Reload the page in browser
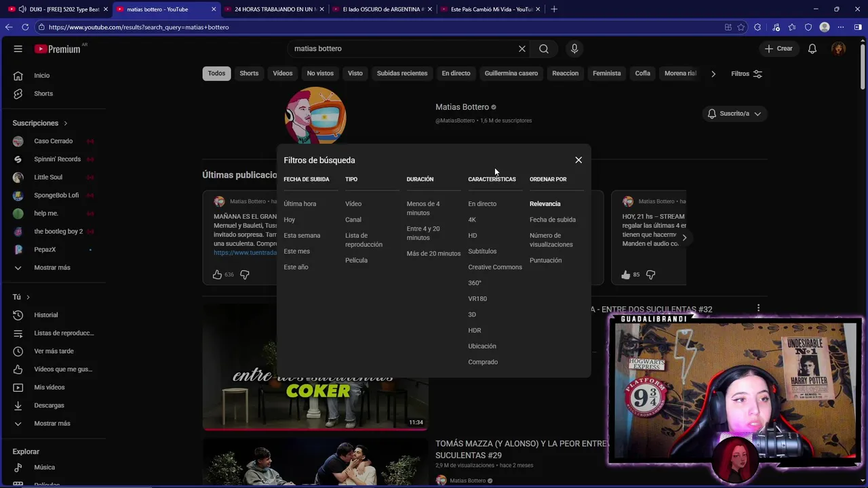 [25, 27]
